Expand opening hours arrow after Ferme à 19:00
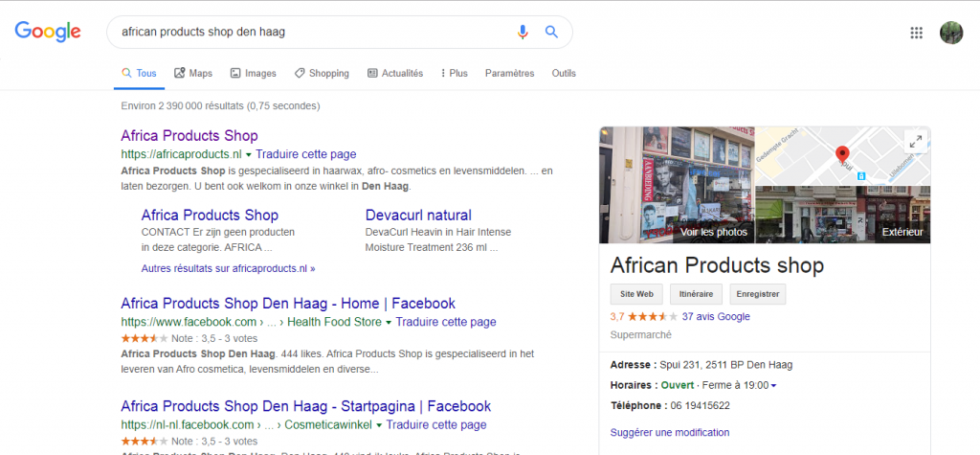 point(773,386)
